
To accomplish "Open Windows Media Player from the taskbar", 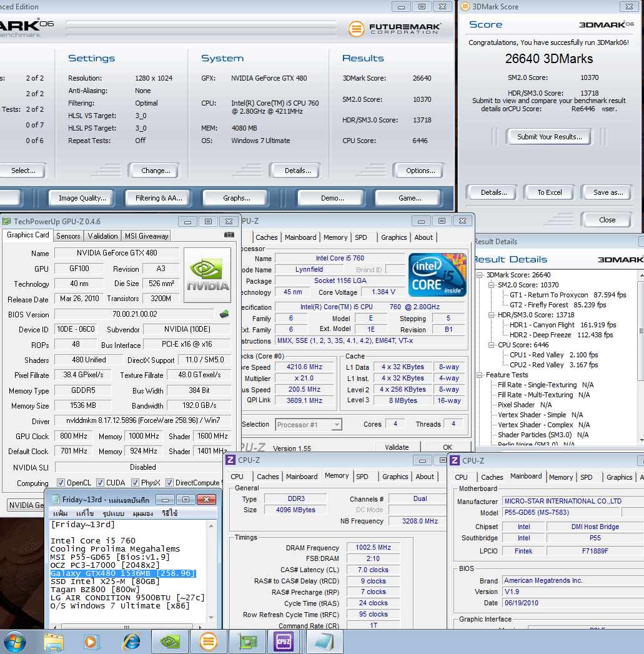I will (92, 641).
